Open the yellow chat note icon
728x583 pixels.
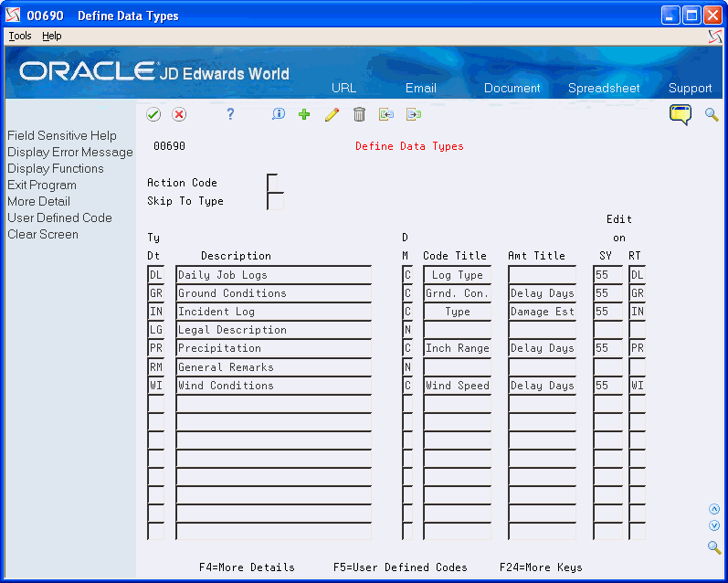(x=681, y=114)
